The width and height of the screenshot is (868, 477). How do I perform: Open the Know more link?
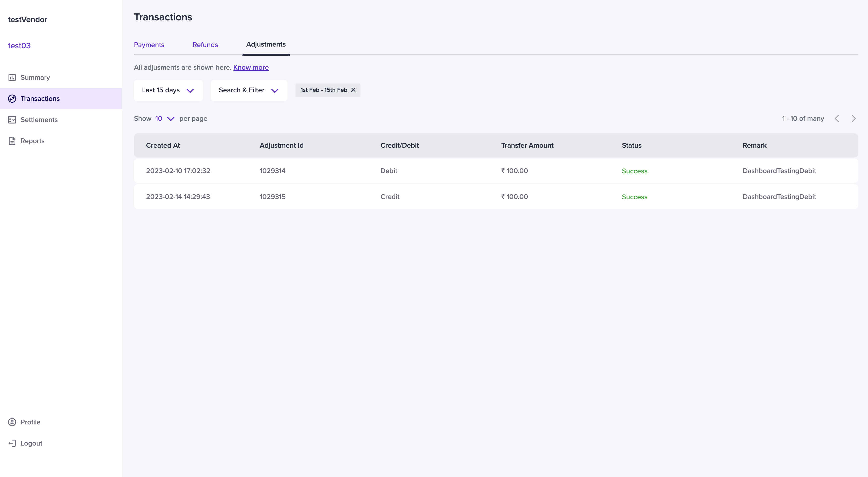[251, 67]
